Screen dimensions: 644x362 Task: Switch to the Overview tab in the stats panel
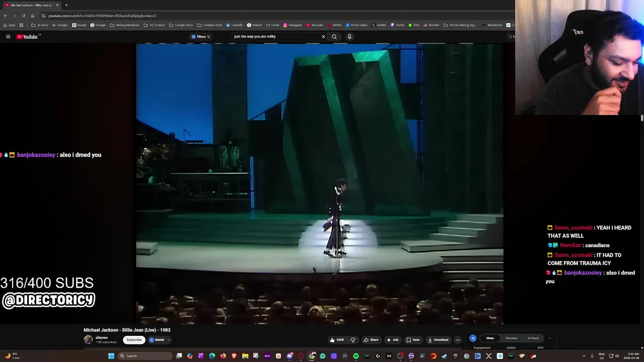click(511, 338)
